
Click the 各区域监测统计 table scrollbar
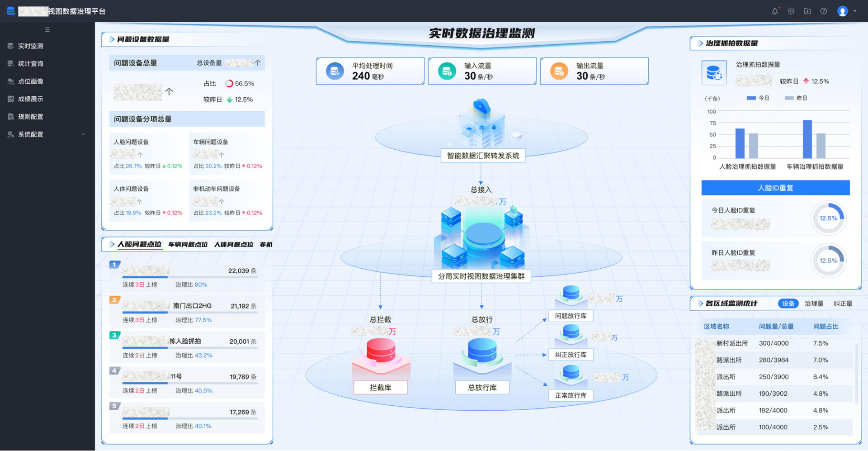[x=856, y=374]
